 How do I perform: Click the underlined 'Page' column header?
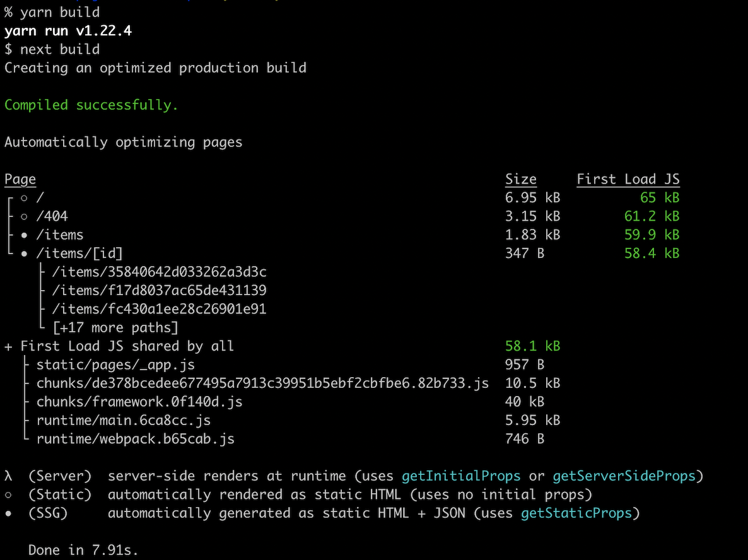[20, 180]
